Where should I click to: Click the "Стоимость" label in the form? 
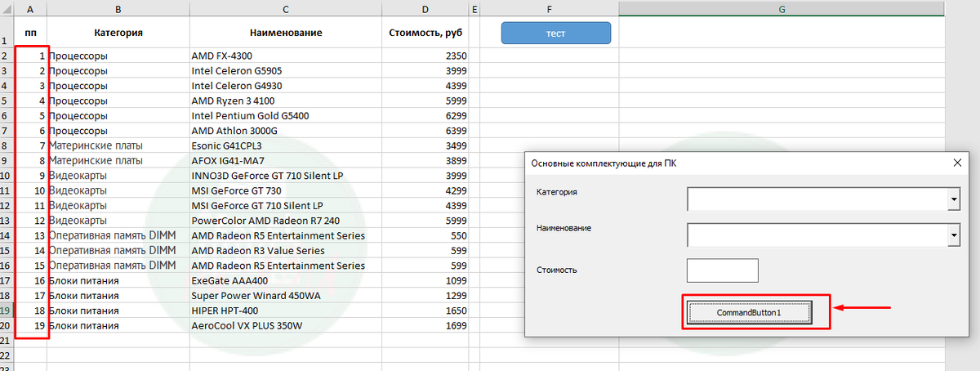(x=559, y=269)
